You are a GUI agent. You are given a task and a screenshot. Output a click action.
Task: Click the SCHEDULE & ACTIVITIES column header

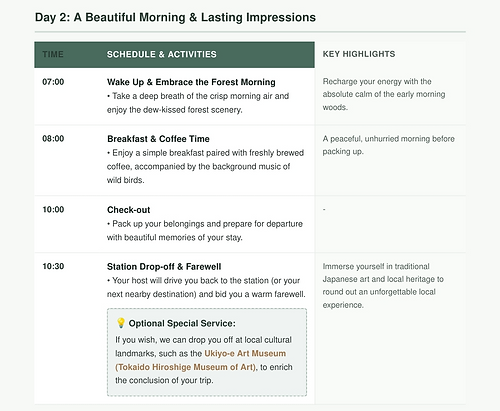coord(162,54)
